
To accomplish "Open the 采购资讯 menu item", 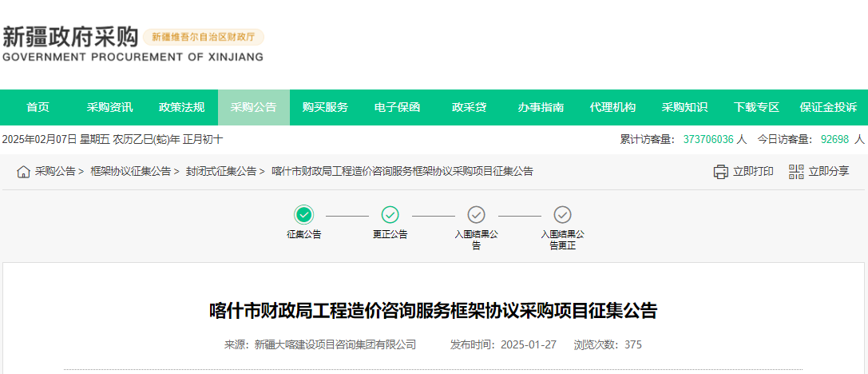I will 109,107.
